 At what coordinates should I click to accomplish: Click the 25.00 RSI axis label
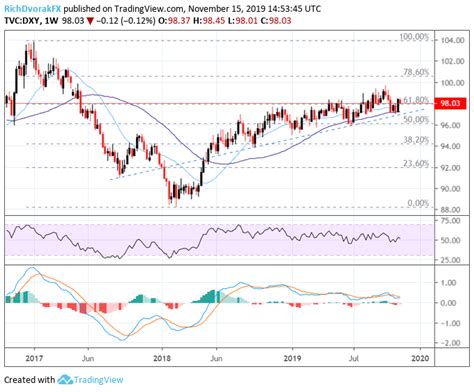[x=452, y=260]
